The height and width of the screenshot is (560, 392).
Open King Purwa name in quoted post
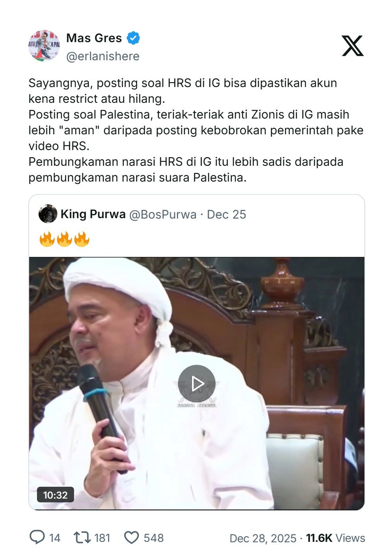(x=93, y=214)
